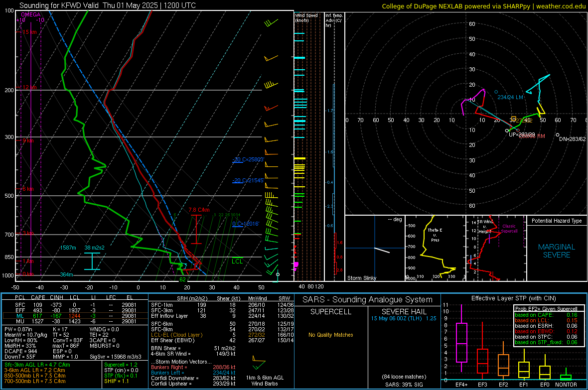Click the '9 km' height marker
588x390 pixels.
tap(28, 140)
